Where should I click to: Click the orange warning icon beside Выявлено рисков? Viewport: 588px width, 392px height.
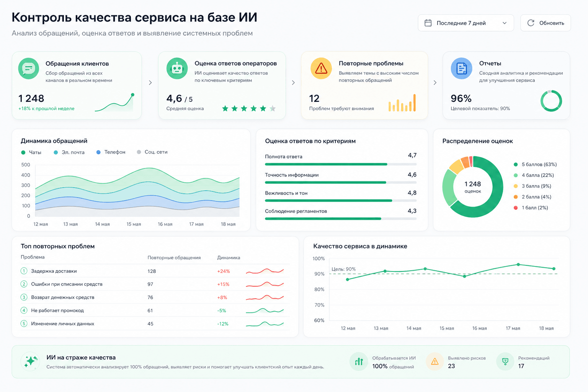click(435, 361)
